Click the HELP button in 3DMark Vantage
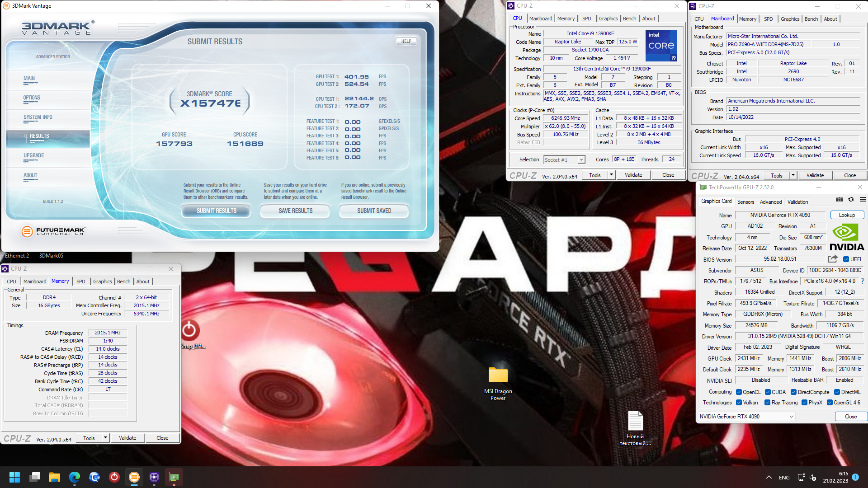The height and width of the screenshot is (488, 868). 406,41
